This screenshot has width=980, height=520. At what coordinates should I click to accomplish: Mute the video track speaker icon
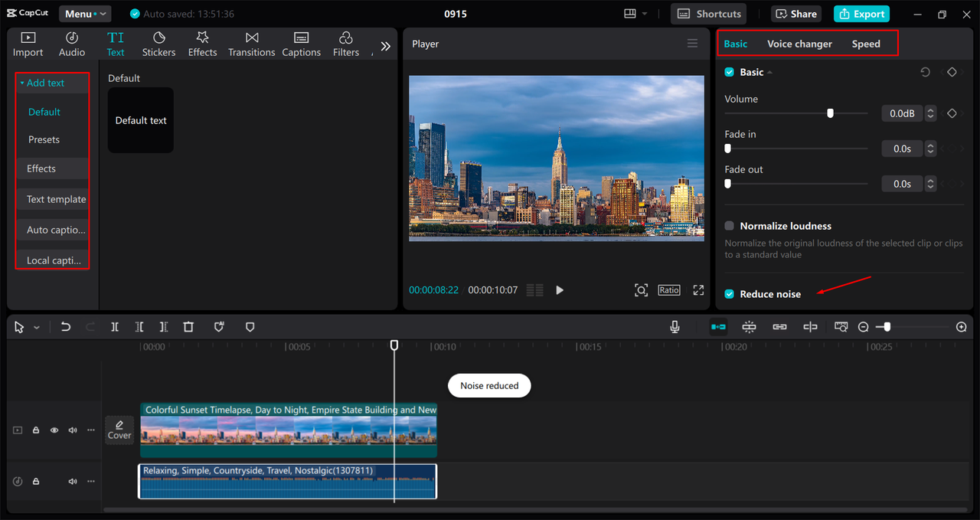(x=73, y=430)
